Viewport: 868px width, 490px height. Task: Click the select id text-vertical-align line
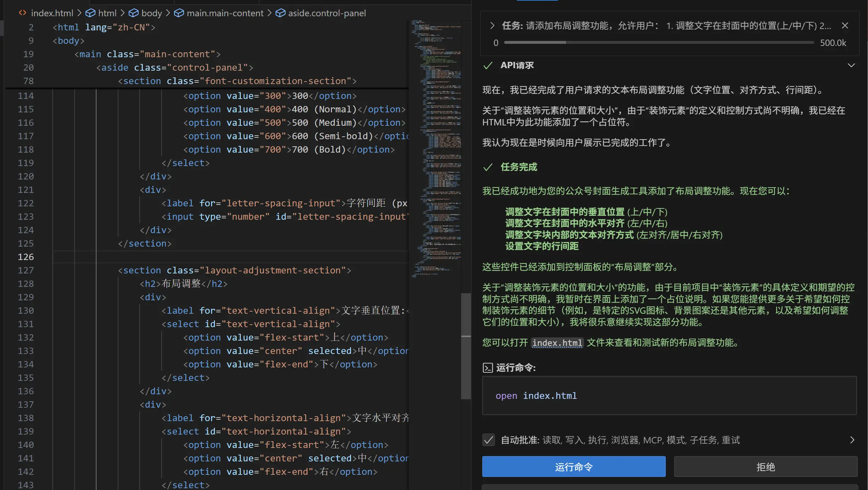click(x=251, y=324)
